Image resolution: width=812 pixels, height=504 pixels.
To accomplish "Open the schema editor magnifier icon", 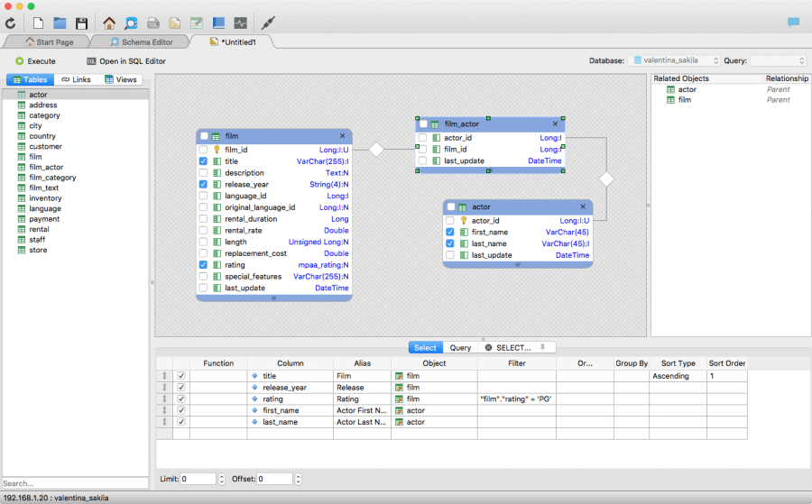I will [131, 23].
